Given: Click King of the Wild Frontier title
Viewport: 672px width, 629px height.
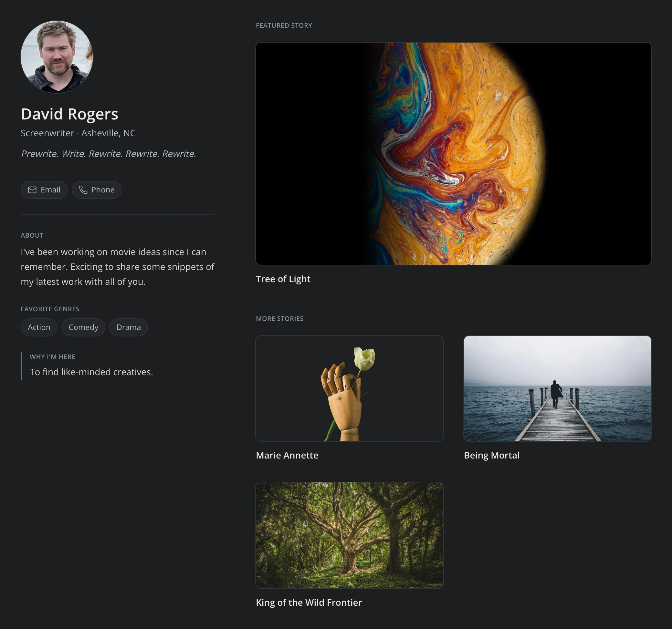Looking at the screenshot, I should (309, 603).
